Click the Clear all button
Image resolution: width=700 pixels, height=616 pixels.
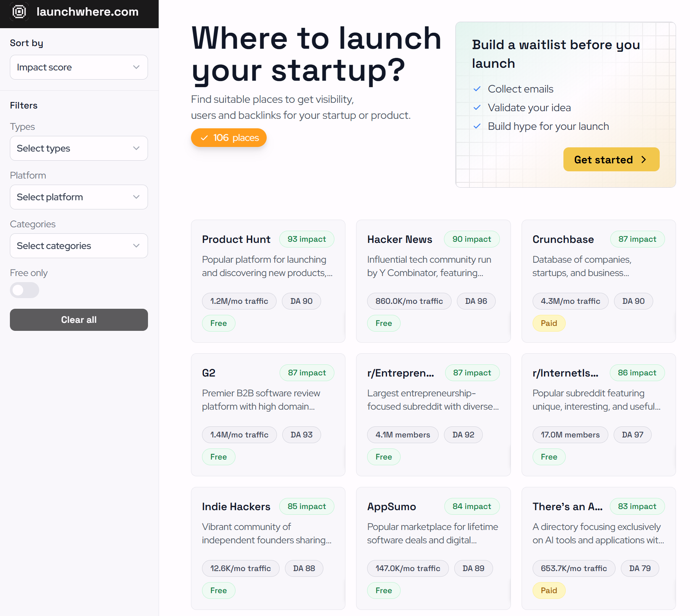coord(79,320)
